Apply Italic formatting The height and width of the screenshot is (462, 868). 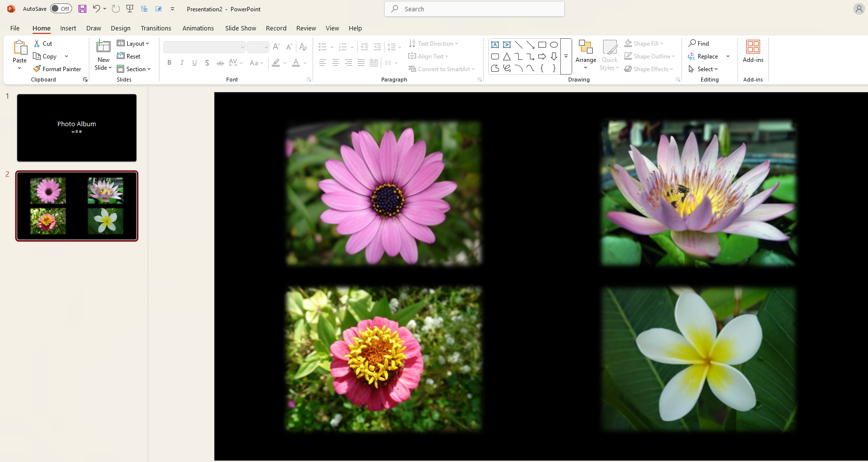click(182, 63)
